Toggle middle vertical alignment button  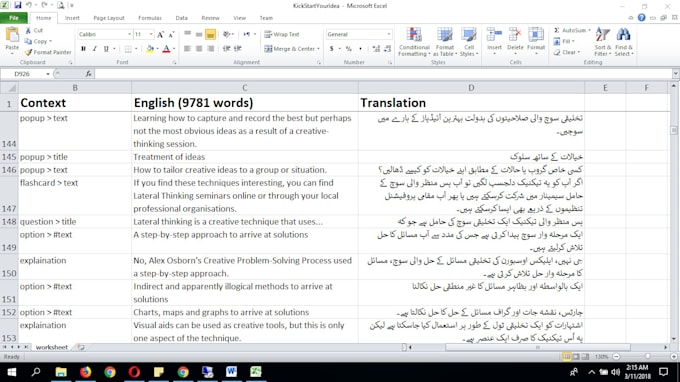pyautogui.click(x=199, y=34)
